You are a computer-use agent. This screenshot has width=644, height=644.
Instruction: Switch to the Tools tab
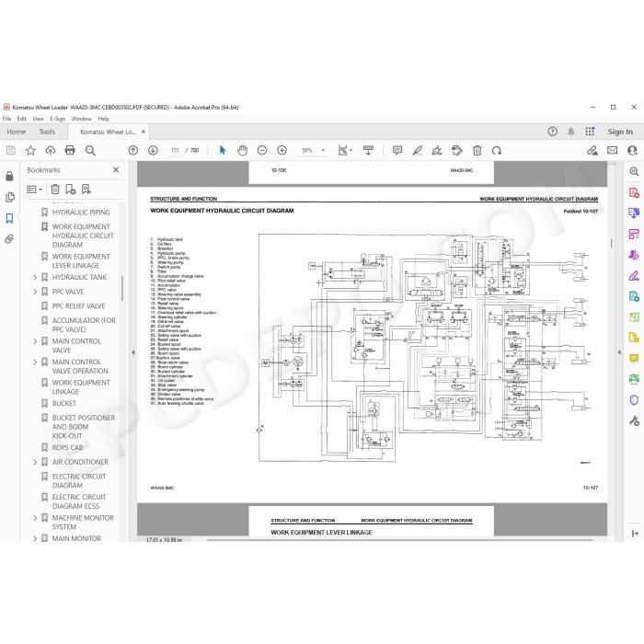[47, 132]
